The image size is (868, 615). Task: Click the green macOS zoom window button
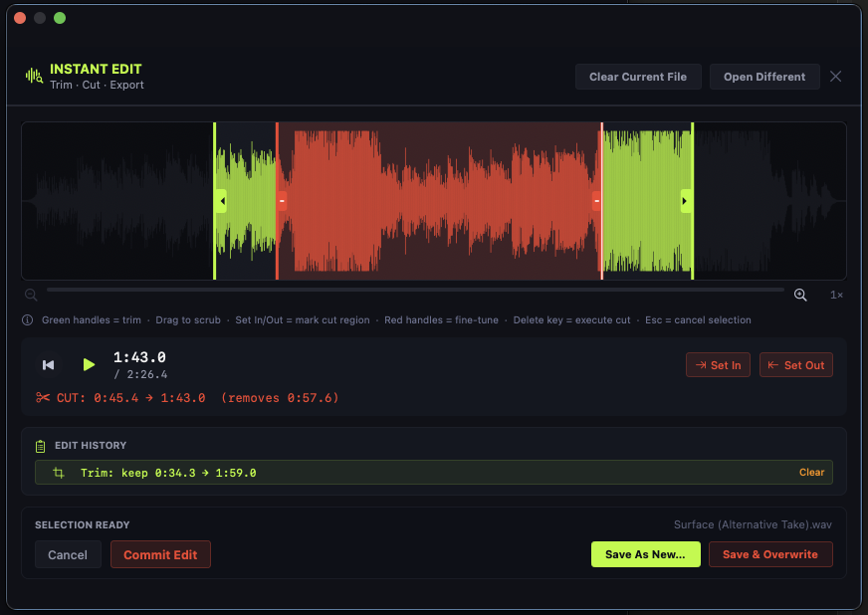pos(60,18)
